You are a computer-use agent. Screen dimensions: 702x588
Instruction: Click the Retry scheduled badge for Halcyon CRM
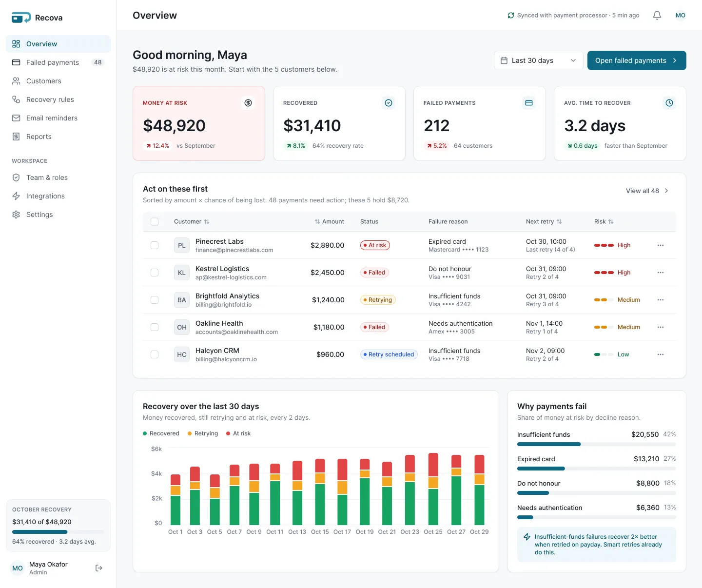coord(389,354)
